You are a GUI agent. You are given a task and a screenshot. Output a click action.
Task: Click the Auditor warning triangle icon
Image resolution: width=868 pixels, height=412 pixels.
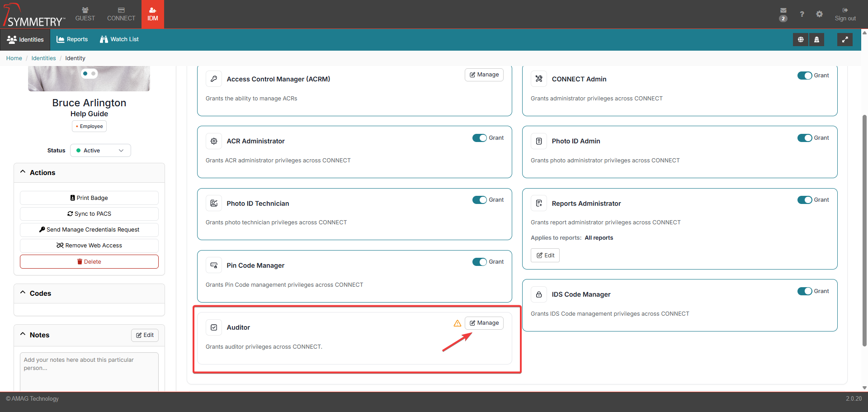pyautogui.click(x=457, y=323)
